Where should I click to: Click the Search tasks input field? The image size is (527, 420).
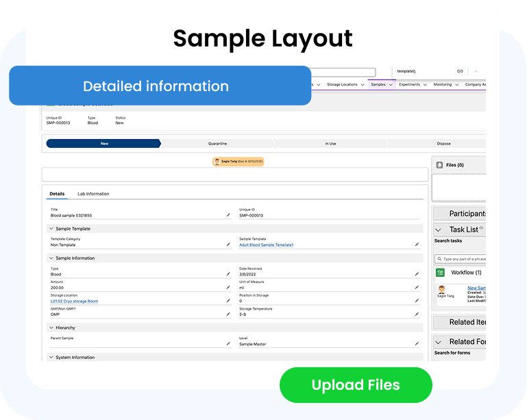461,259
